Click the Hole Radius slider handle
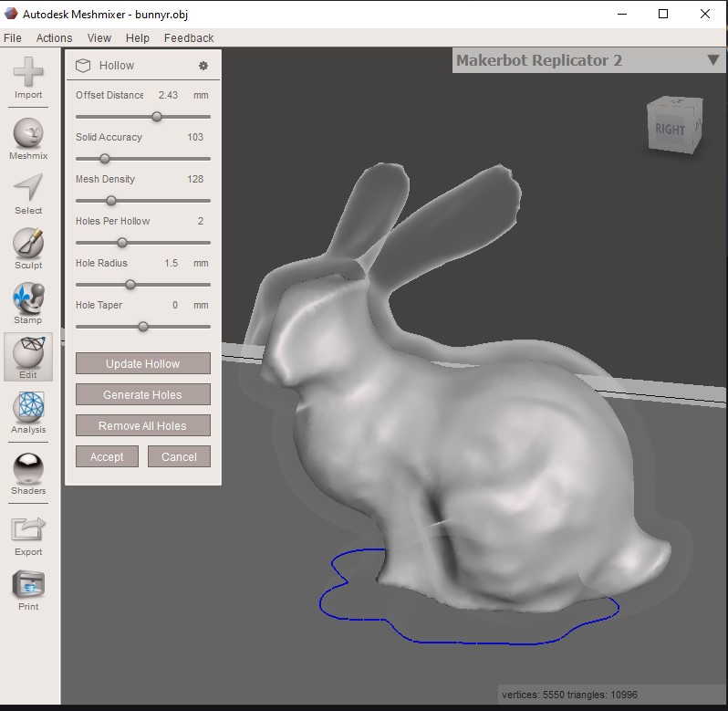Screen dimensions: 728x711 coord(130,285)
